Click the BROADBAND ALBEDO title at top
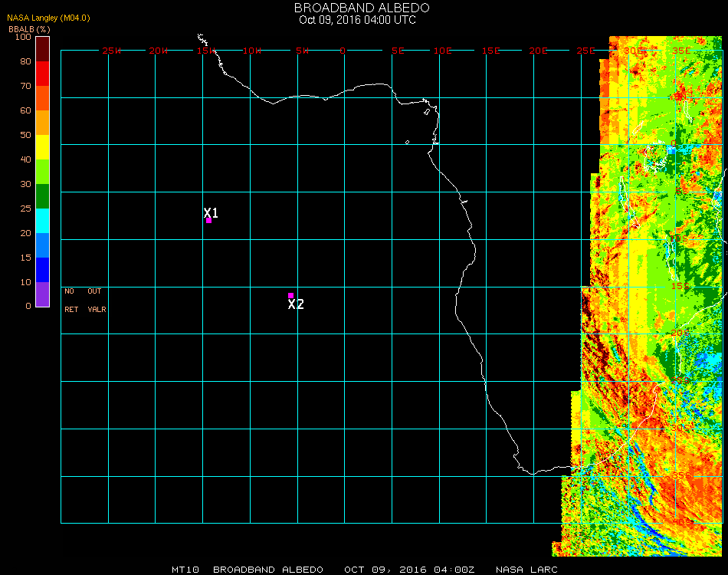728x575 pixels. tap(357, 8)
